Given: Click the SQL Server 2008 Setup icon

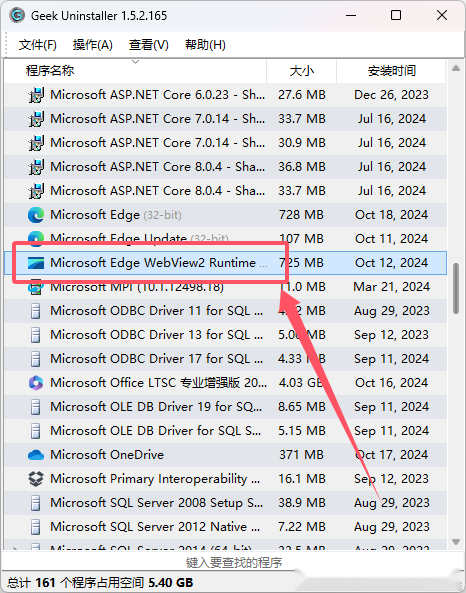Looking at the screenshot, I should coord(36,503).
